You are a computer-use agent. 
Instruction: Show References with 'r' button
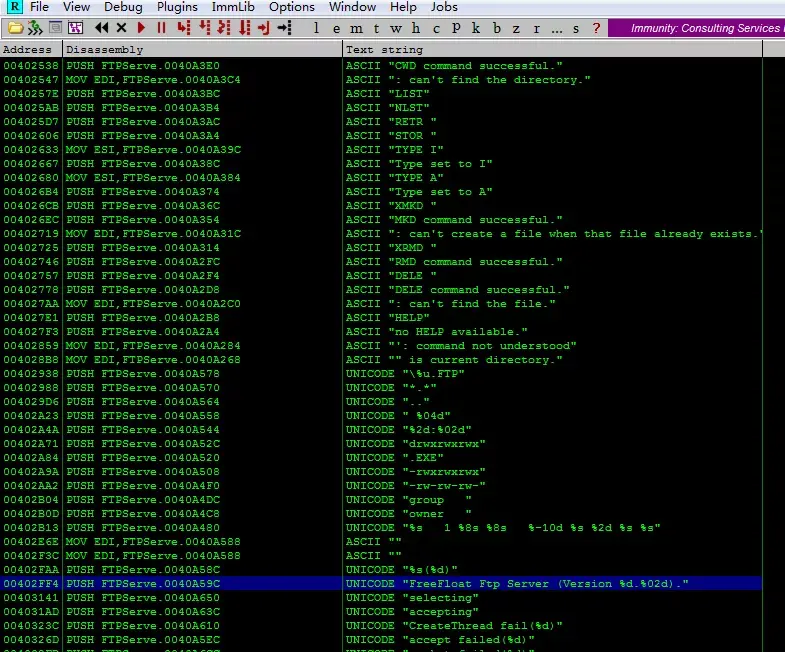(537, 29)
